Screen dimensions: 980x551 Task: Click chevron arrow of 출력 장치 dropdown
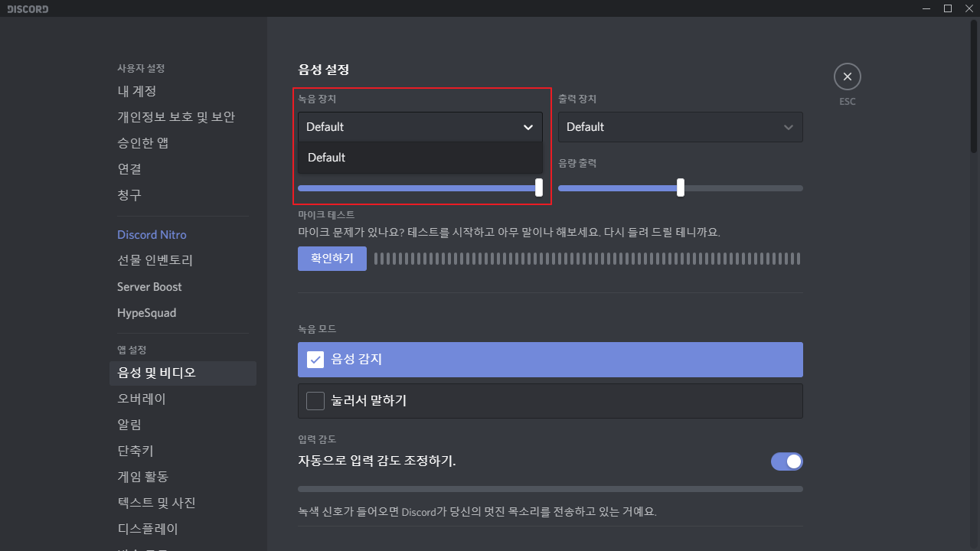[789, 127]
